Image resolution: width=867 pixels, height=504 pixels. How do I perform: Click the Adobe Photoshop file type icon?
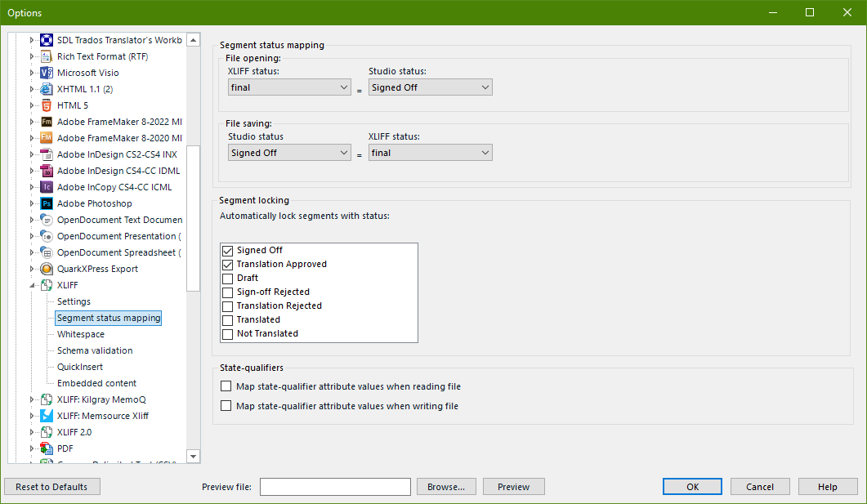[47, 203]
